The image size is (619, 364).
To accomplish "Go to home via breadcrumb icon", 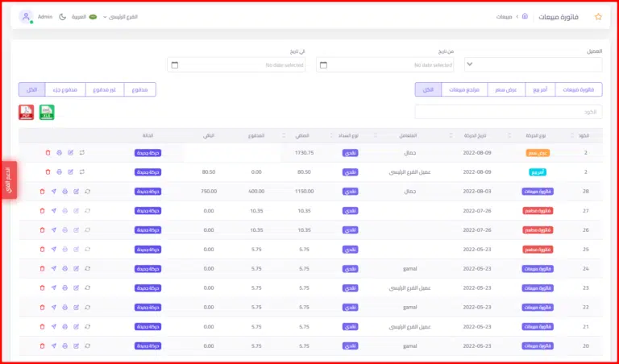I will coord(525,16).
